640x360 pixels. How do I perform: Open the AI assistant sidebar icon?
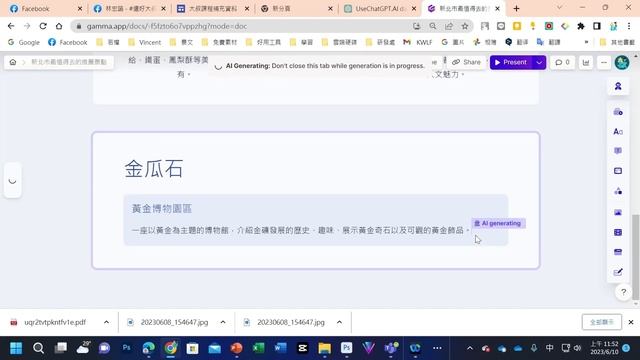tap(618, 86)
